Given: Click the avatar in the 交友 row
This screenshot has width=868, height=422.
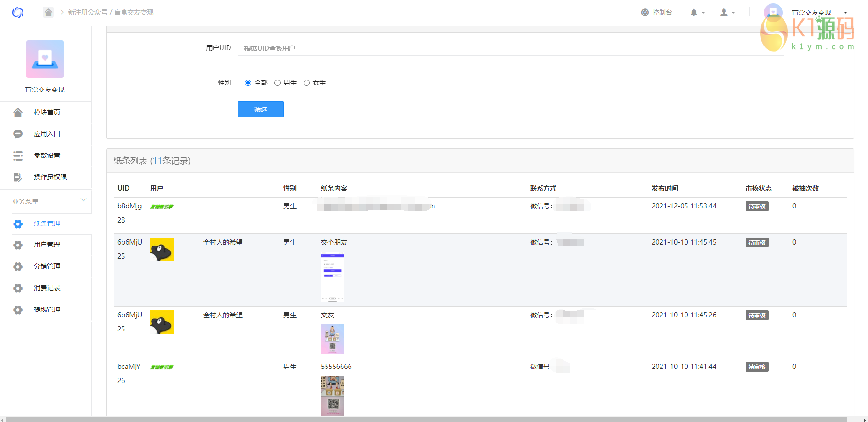Looking at the screenshot, I should coord(162,322).
